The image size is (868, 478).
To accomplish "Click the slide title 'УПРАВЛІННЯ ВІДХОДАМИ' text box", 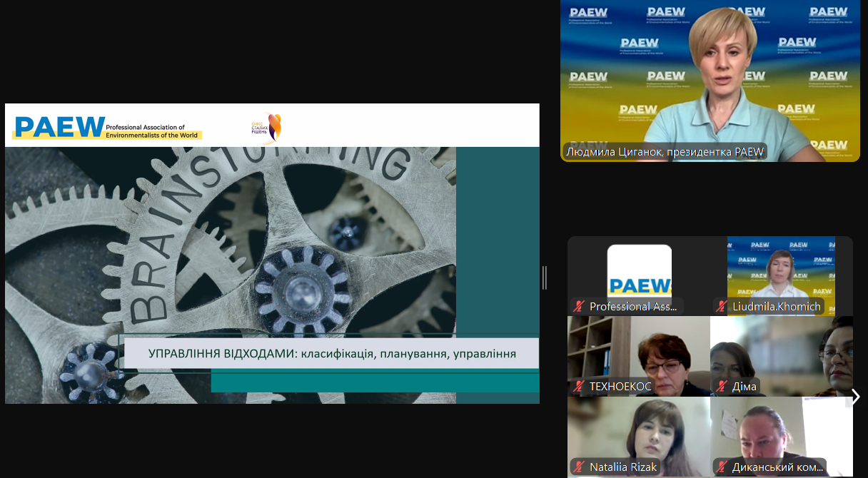I will [332, 353].
